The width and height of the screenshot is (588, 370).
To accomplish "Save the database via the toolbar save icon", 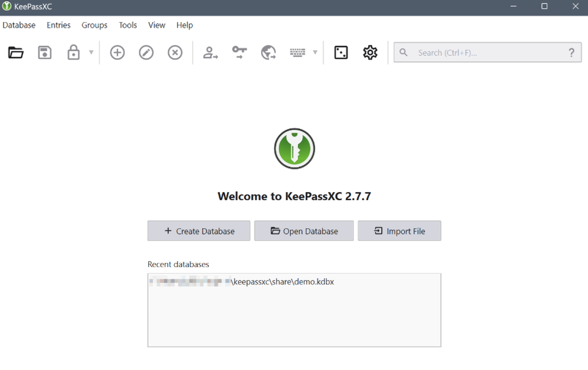I will tap(45, 52).
